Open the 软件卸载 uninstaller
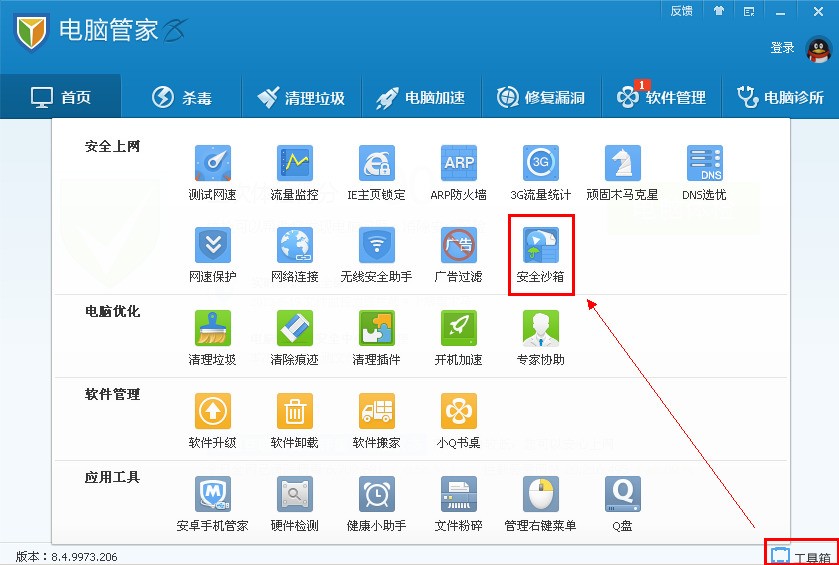Screen dimensions: 839x565 coord(294,421)
